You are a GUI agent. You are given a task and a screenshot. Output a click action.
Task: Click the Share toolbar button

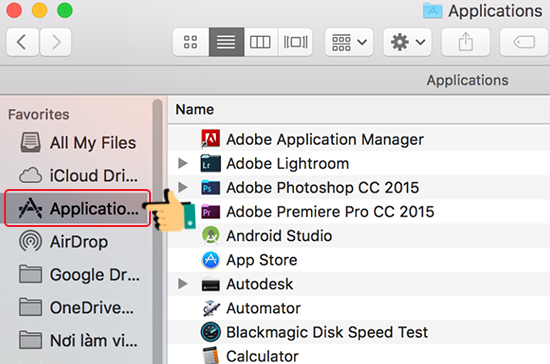465,42
